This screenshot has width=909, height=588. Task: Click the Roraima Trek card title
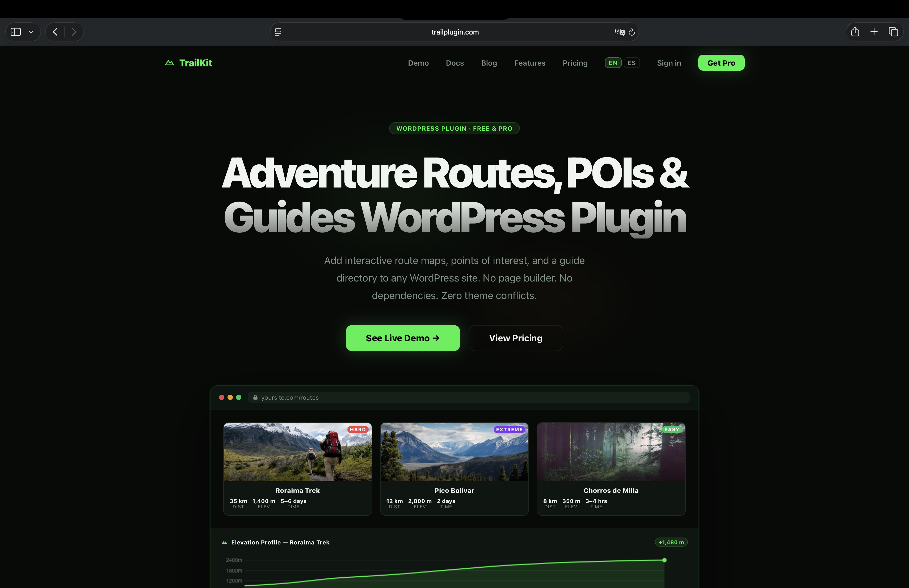tap(297, 490)
